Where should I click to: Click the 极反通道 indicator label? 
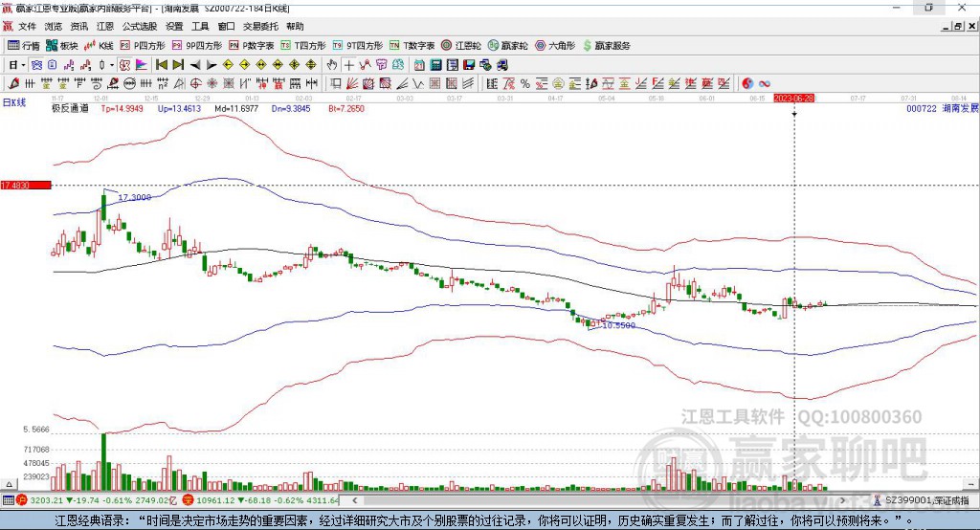coord(70,109)
